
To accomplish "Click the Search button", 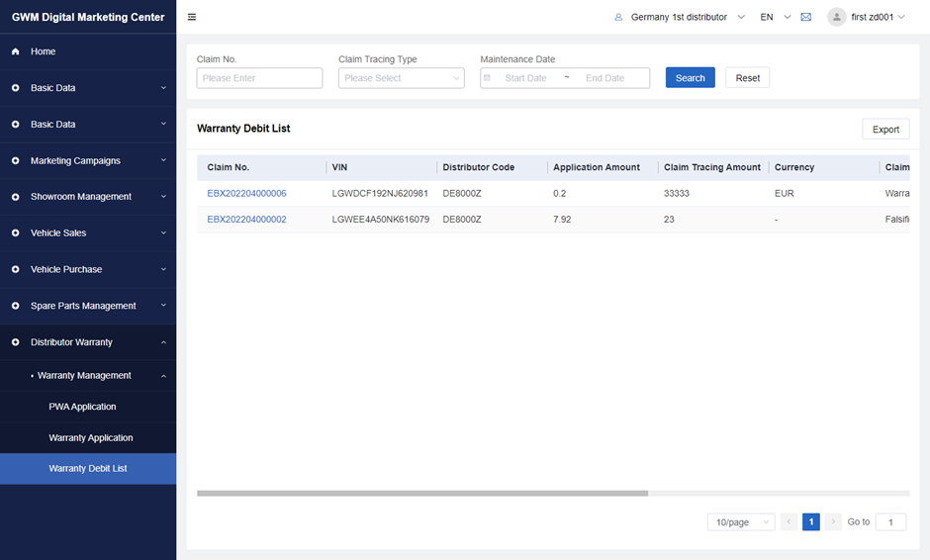I will tap(691, 78).
